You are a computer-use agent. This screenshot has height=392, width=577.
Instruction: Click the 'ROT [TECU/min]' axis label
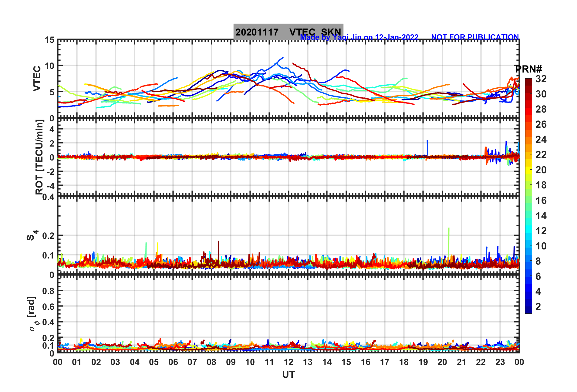(x=39, y=157)
